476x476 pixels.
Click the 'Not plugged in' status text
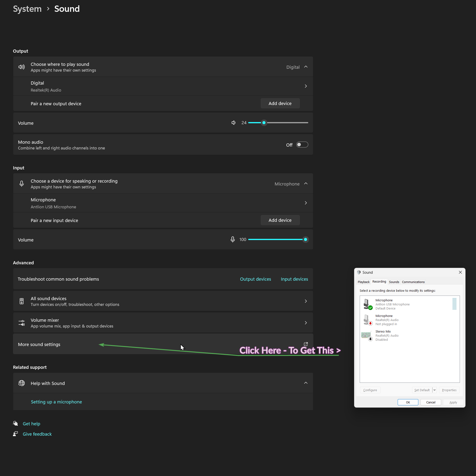[x=386, y=324]
